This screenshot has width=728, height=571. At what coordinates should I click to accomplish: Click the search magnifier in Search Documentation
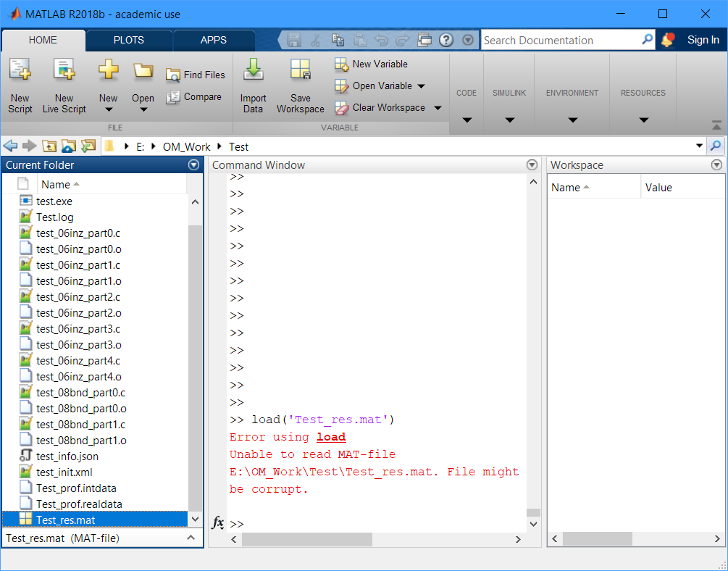click(647, 39)
